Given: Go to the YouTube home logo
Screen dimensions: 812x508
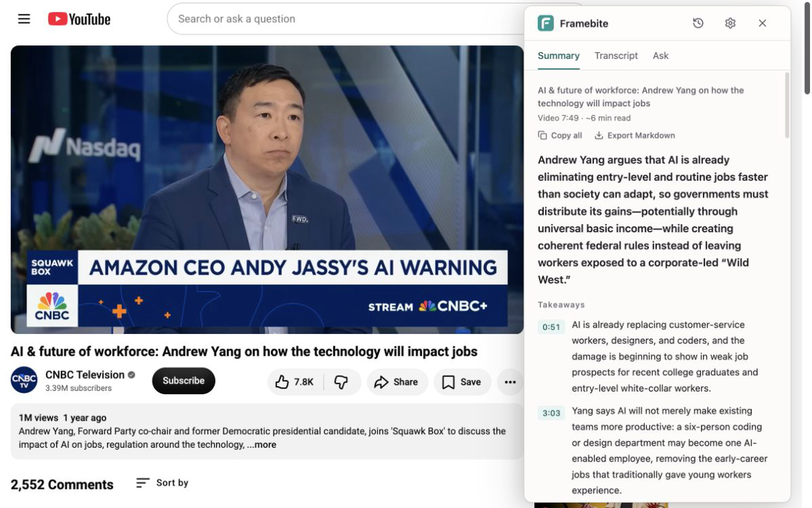Looking at the screenshot, I should point(79,19).
